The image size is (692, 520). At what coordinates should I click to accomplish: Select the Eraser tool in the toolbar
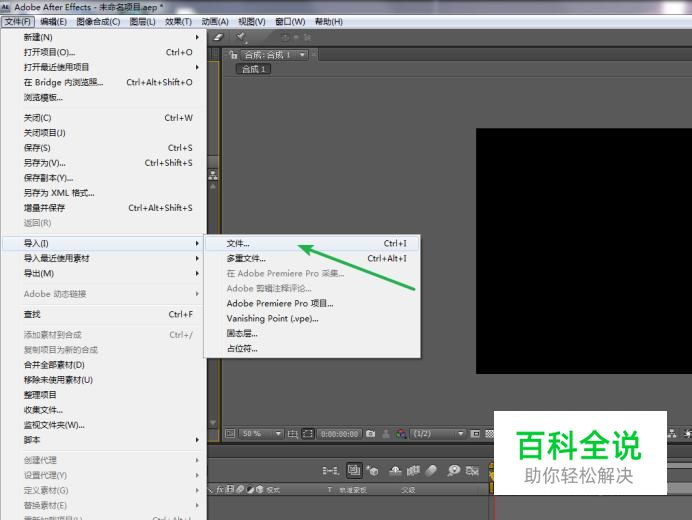point(218,38)
